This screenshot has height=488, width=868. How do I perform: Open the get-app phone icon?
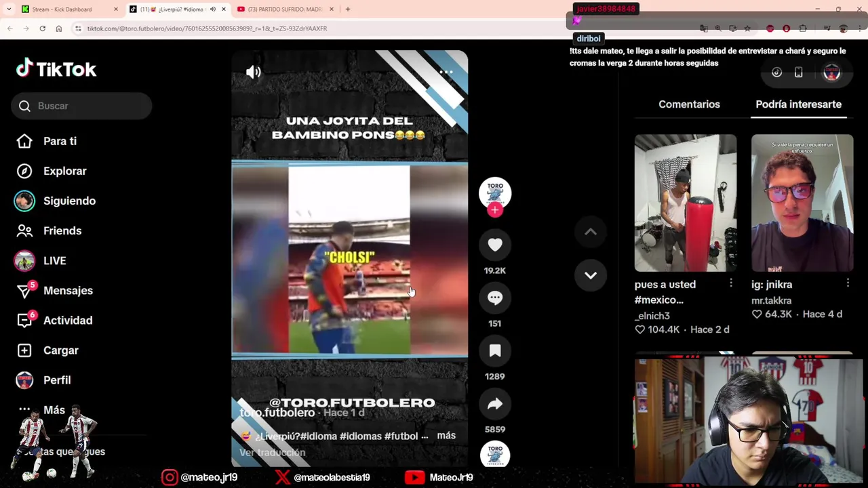coord(799,73)
